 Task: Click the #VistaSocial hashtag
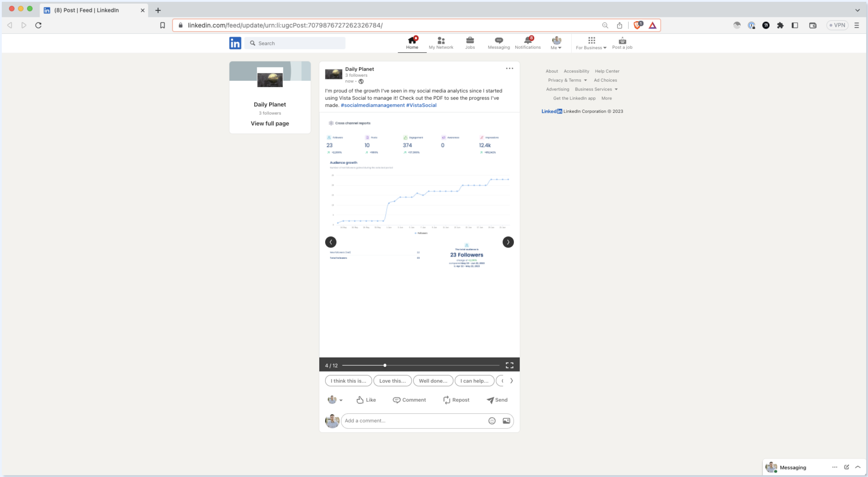pos(421,105)
